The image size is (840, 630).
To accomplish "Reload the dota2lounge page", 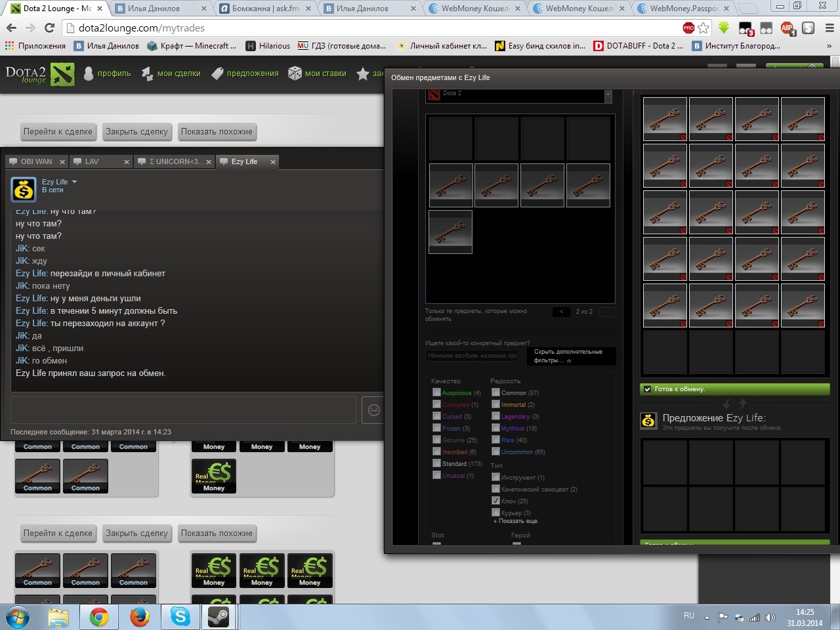I will click(49, 28).
